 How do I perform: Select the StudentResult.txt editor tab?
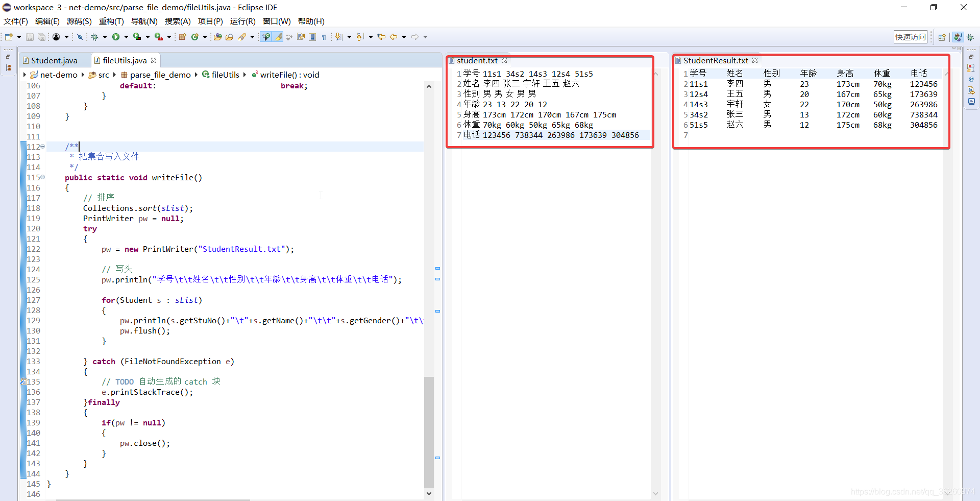(716, 60)
